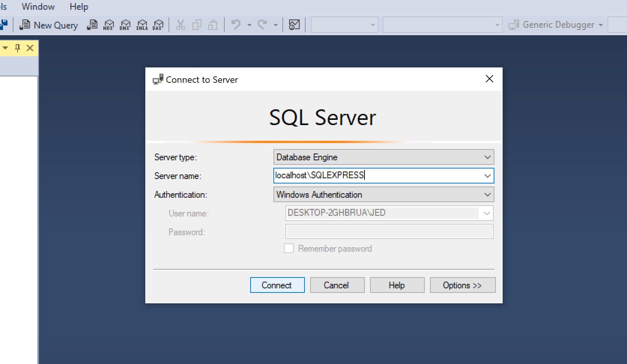Open the Window menu
The image size is (627, 364).
[38, 6]
